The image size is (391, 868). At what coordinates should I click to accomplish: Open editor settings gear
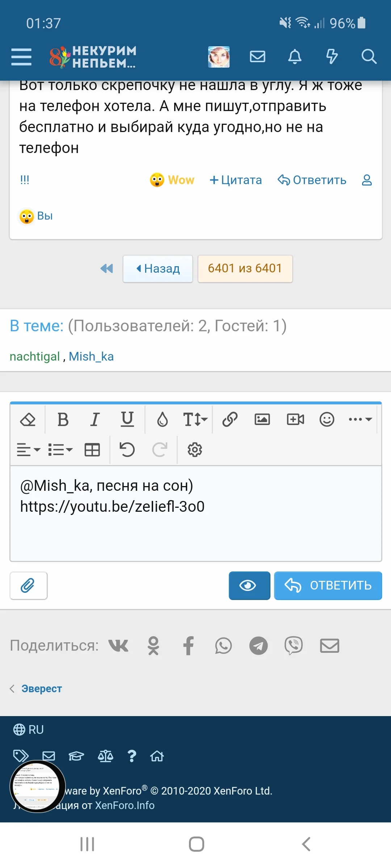194,450
